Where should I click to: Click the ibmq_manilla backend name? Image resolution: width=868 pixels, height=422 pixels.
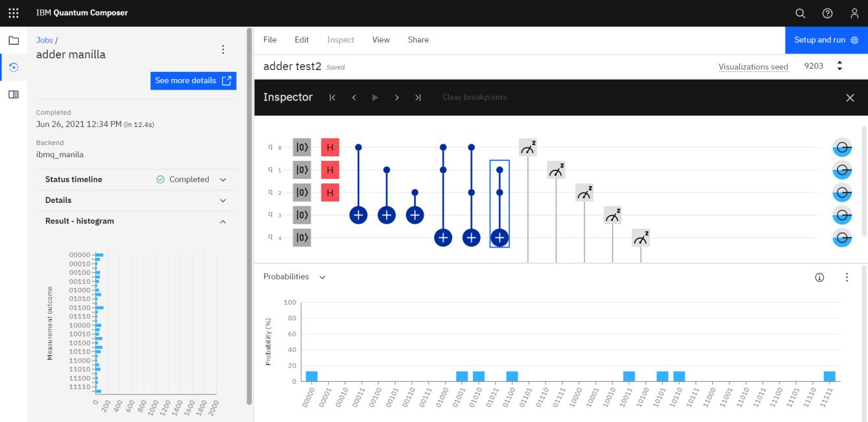click(60, 154)
